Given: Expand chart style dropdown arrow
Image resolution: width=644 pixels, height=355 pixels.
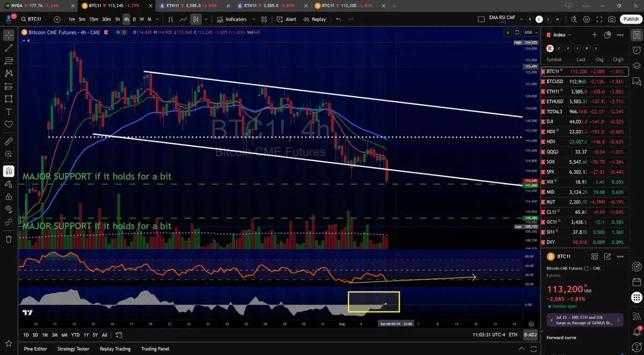Looking at the screenshot, I should (207, 19).
